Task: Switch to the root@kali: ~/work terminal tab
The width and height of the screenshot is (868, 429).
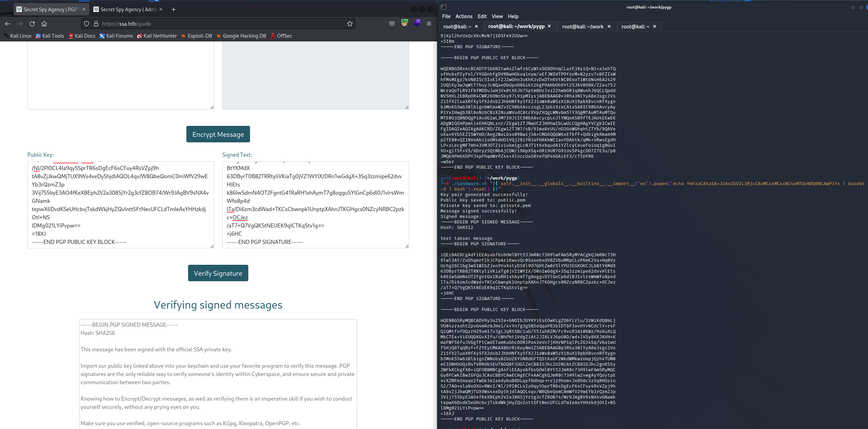Action: (x=582, y=26)
